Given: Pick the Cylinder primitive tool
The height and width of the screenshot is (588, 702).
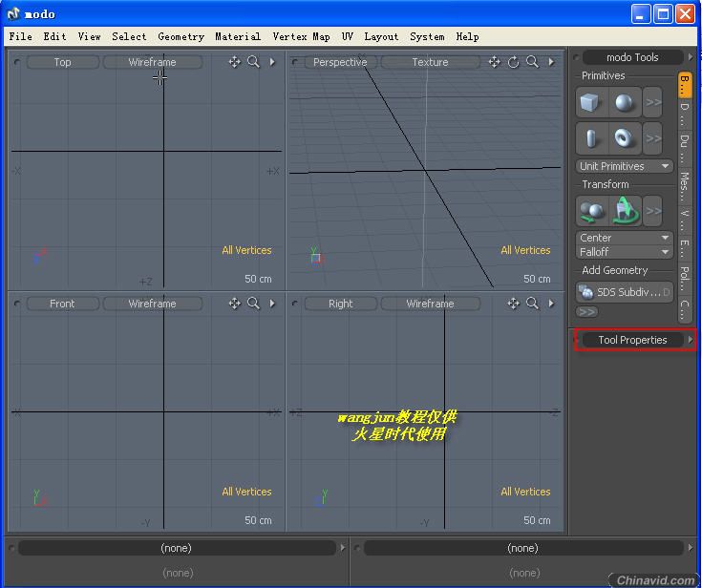Looking at the screenshot, I should 591,138.
